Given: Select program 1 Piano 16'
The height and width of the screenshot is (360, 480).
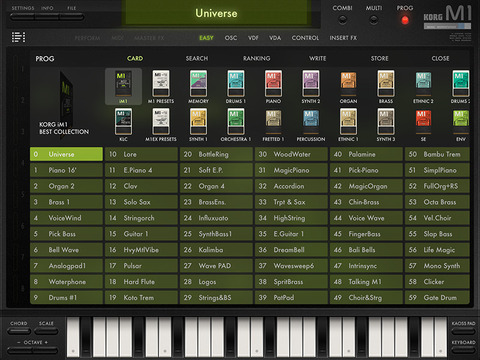Looking at the screenshot, I should pyautogui.click(x=66, y=170).
